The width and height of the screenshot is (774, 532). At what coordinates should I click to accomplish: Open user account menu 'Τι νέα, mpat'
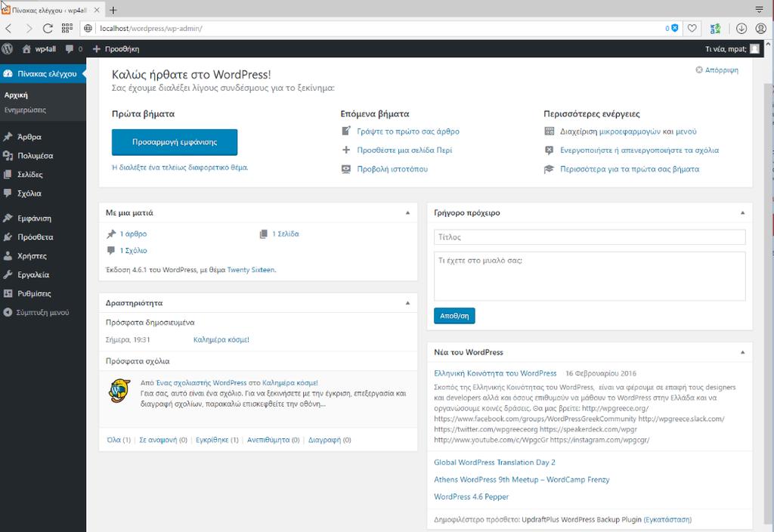pos(732,49)
